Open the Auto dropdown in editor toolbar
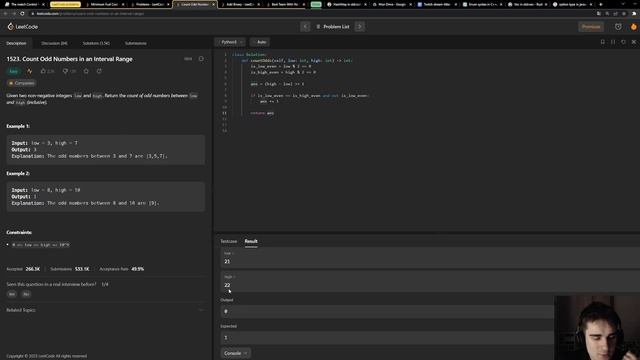This screenshot has height=360, width=640. 260,42
